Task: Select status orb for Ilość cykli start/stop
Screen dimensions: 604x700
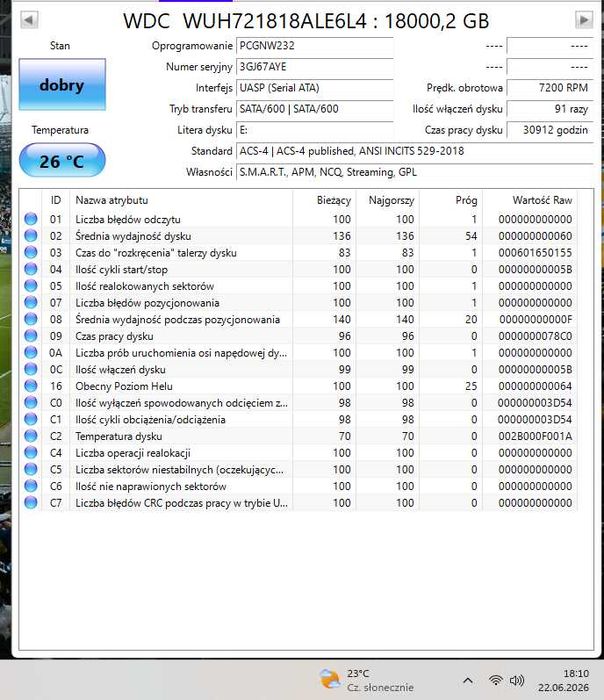Action: coord(31,269)
